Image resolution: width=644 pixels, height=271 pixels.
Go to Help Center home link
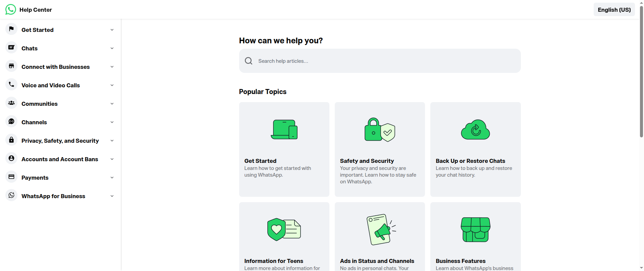pyautogui.click(x=36, y=10)
